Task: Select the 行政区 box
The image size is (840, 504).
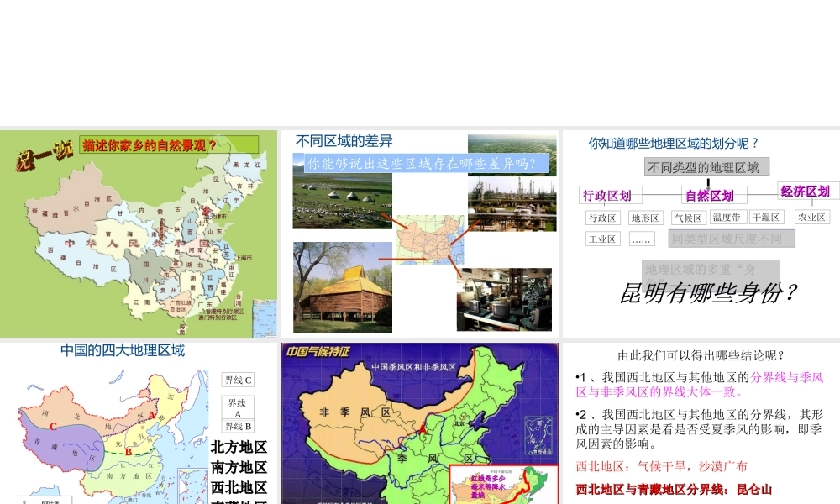Action: (602, 218)
